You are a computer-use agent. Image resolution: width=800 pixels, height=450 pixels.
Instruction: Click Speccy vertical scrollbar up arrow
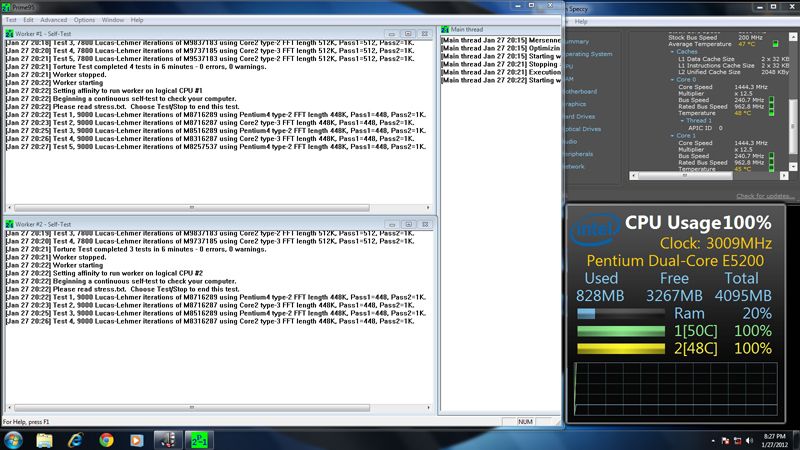(793, 37)
